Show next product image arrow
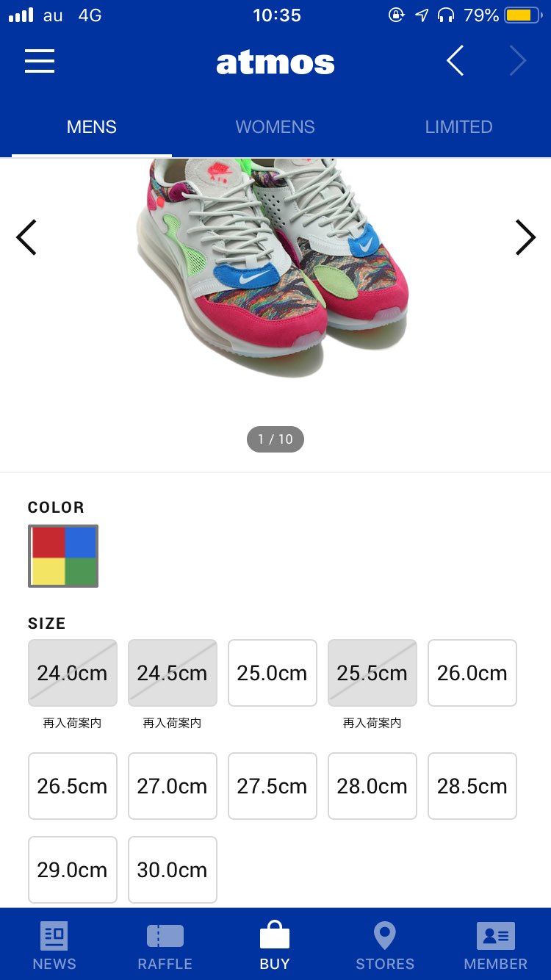The image size is (551, 980). pyautogui.click(x=525, y=237)
